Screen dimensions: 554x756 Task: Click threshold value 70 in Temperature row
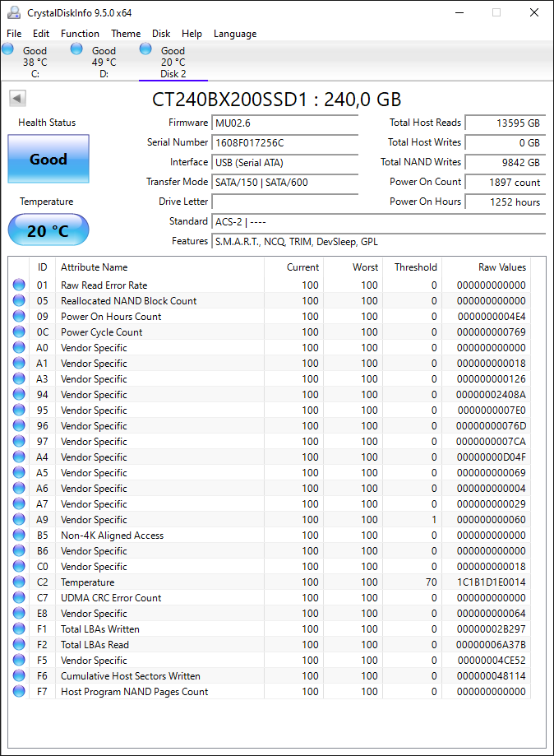(432, 582)
